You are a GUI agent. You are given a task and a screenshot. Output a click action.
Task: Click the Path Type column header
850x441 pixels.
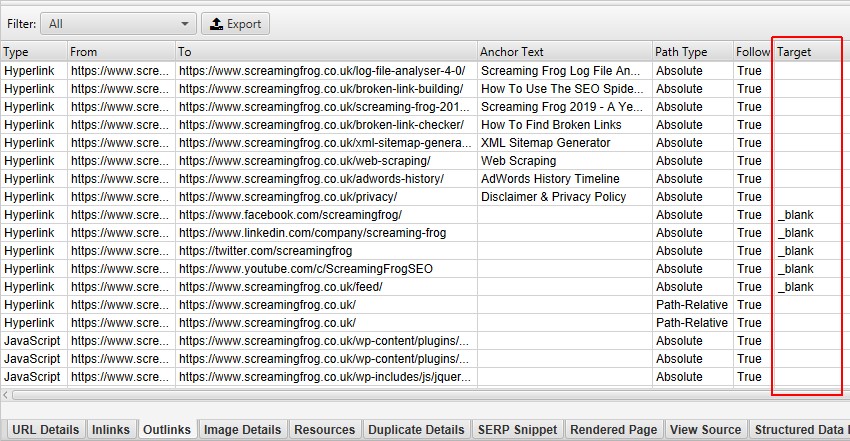pos(690,52)
